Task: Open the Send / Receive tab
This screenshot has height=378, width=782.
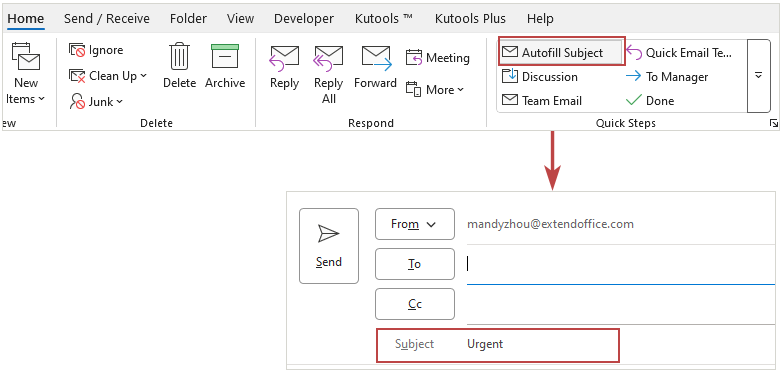Action: point(107,19)
